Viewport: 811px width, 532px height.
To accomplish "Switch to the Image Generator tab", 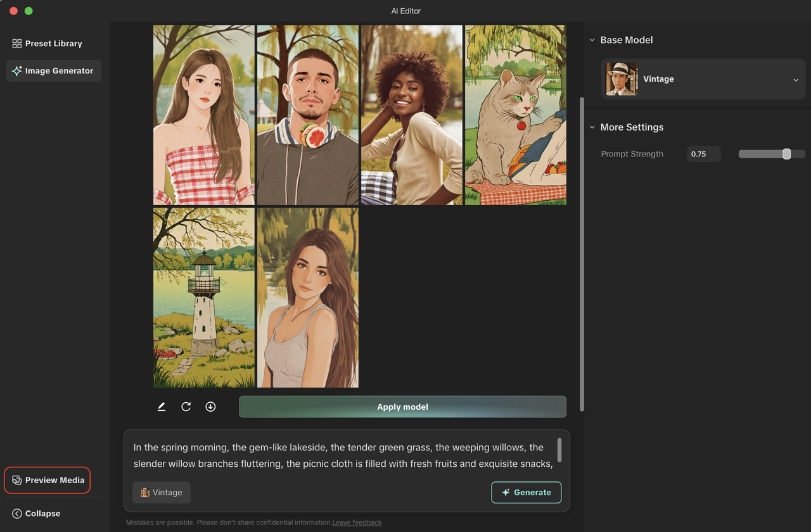I will 53,71.
